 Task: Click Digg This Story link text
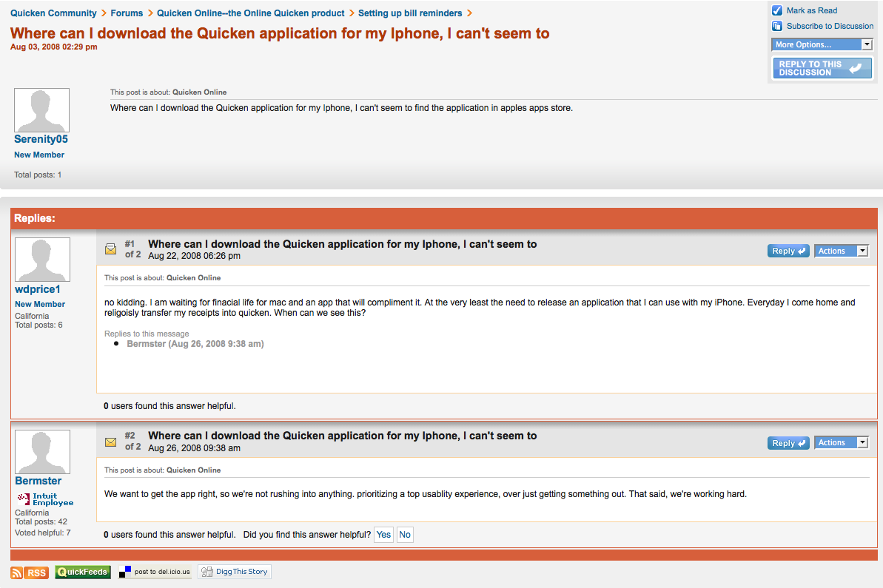pyautogui.click(x=241, y=572)
